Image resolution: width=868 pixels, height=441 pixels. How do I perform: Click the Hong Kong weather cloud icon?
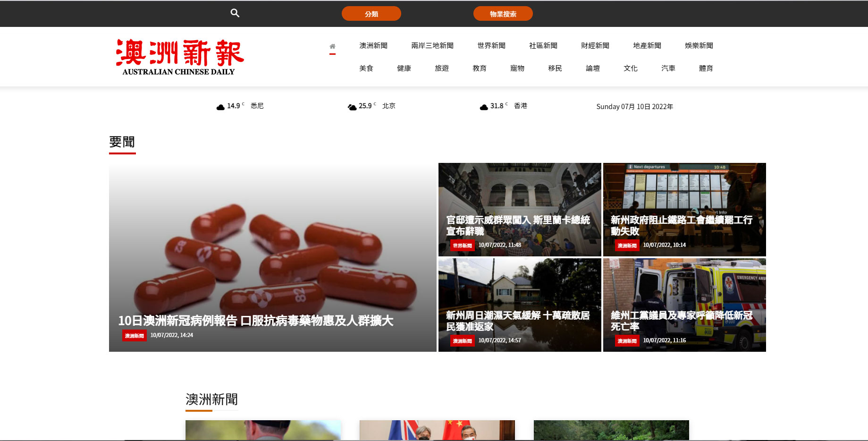483,106
